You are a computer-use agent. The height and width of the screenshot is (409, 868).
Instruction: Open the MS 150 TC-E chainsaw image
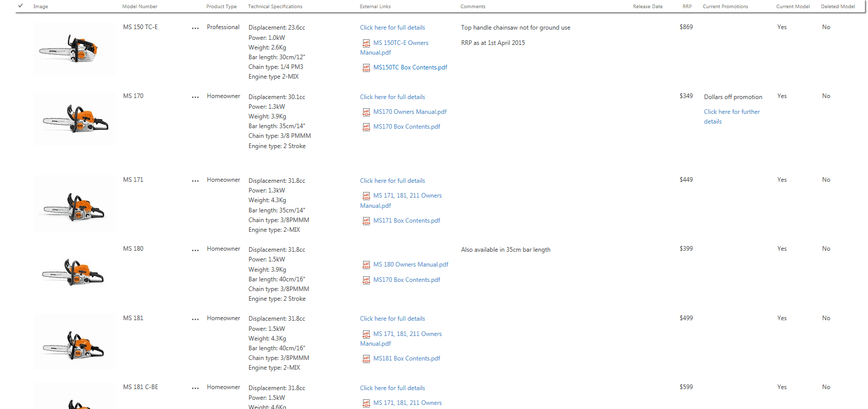point(75,50)
